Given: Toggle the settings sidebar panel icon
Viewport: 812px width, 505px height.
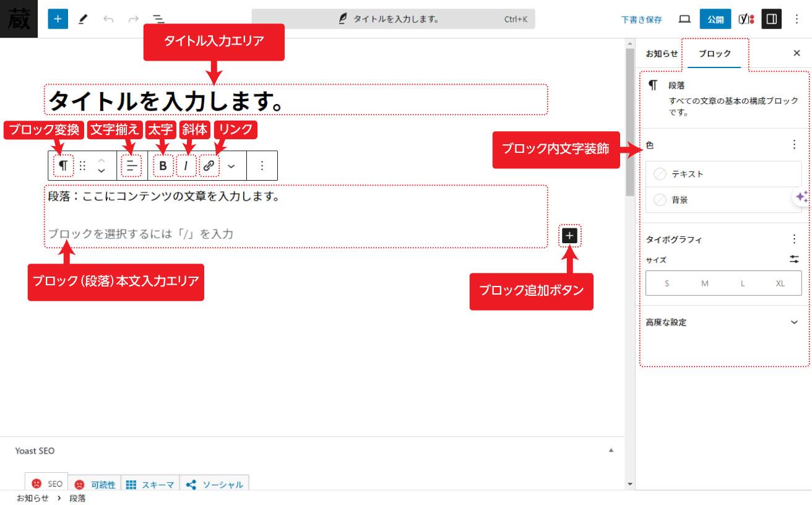Looking at the screenshot, I should 771,19.
